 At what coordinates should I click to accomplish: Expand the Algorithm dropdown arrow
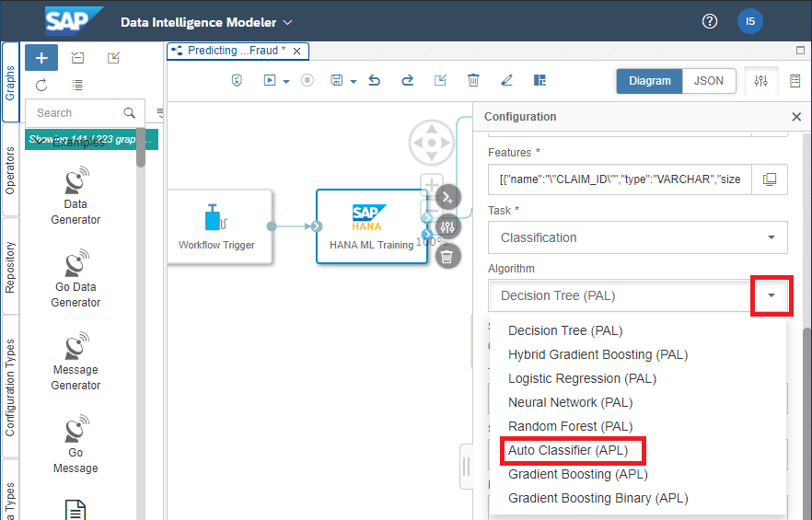(x=771, y=295)
